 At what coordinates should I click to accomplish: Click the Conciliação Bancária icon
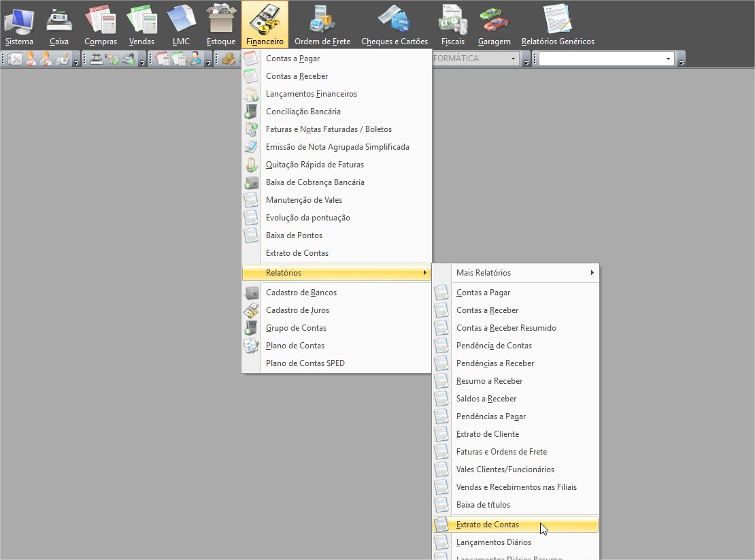[251, 111]
